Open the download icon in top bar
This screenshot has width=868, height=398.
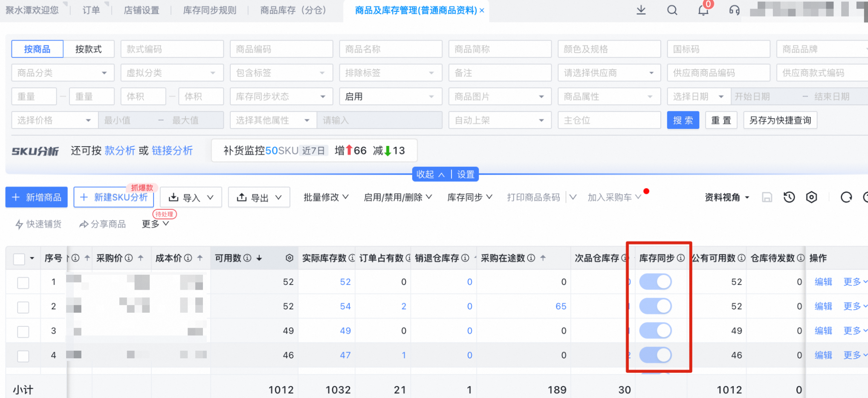(641, 10)
